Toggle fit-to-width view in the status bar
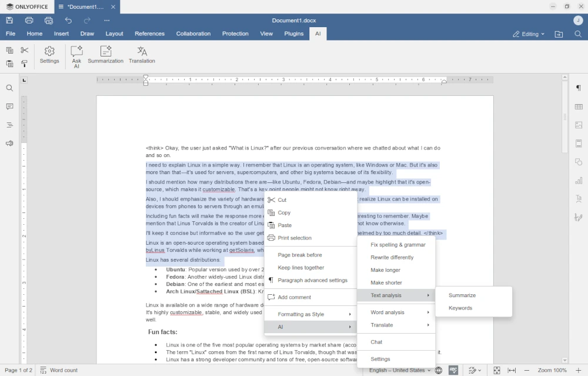Screen dimensions: 588x376 (x=510, y=370)
